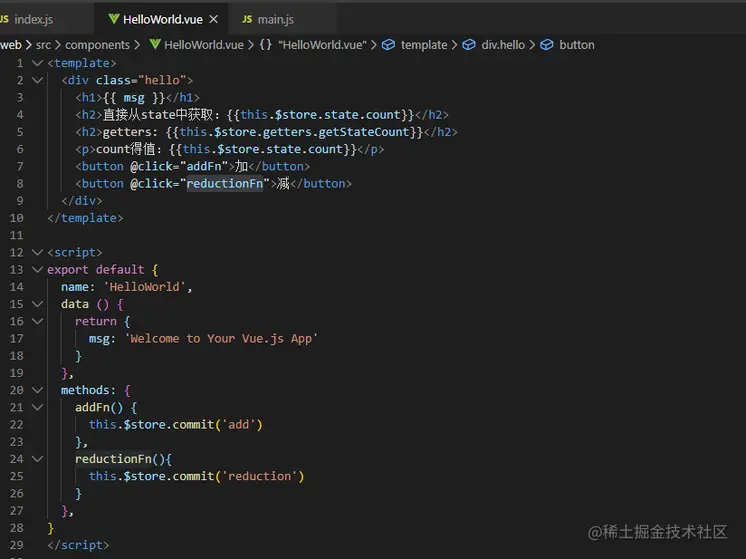Click line number 11 in the gutter
This screenshot has height=559, width=746.
coord(16,235)
